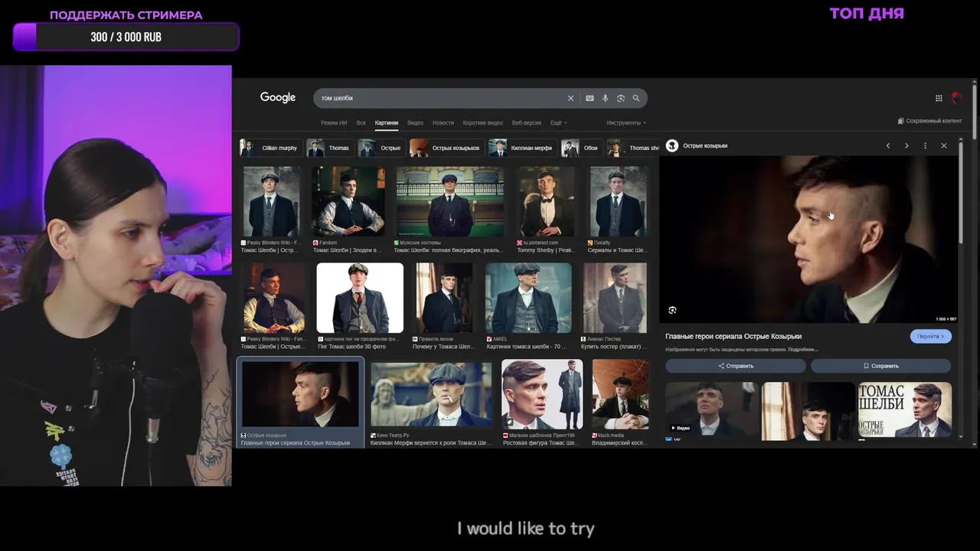The width and height of the screenshot is (980, 551).
Task: Open the Подробнее copyright link
Action: [x=802, y=350]
